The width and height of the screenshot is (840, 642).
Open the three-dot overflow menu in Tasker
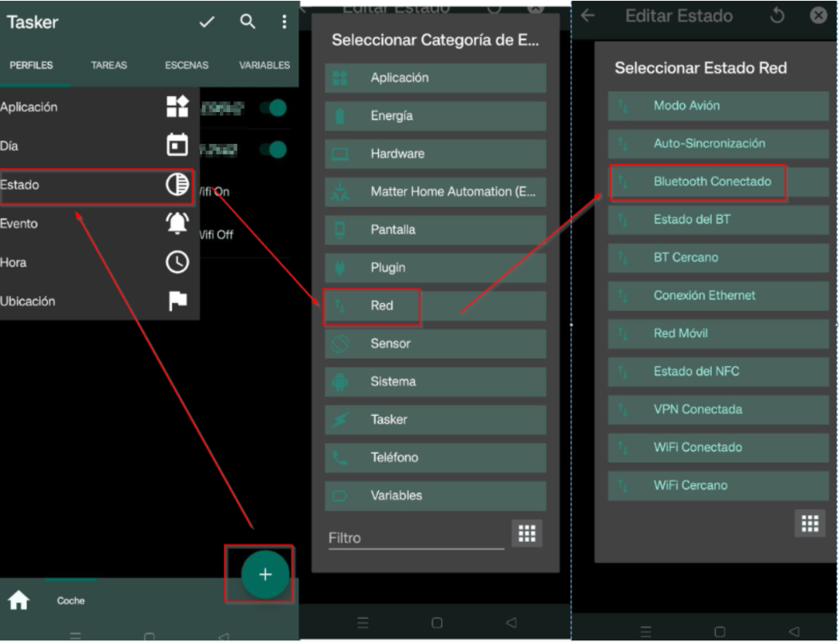pos(284,21)
